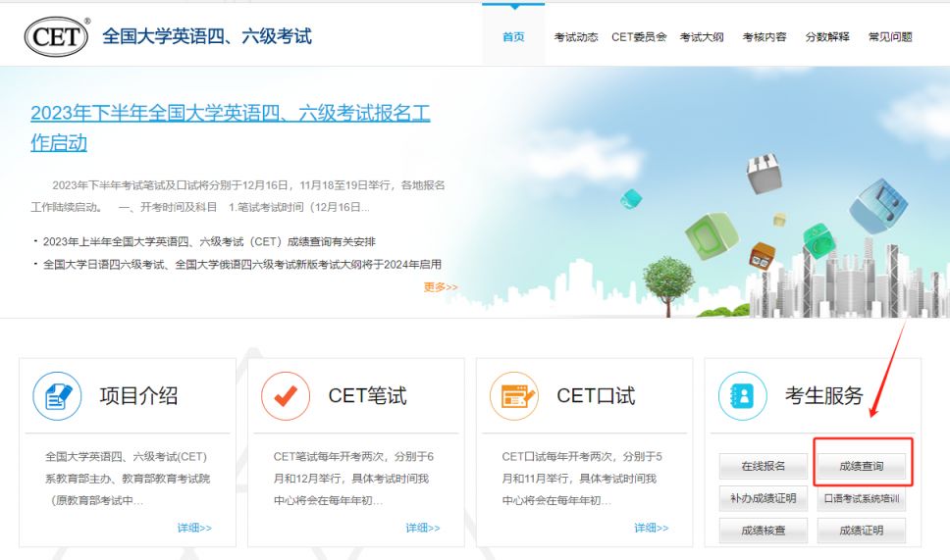Click the 成绩查询 button

click(862, 466)
